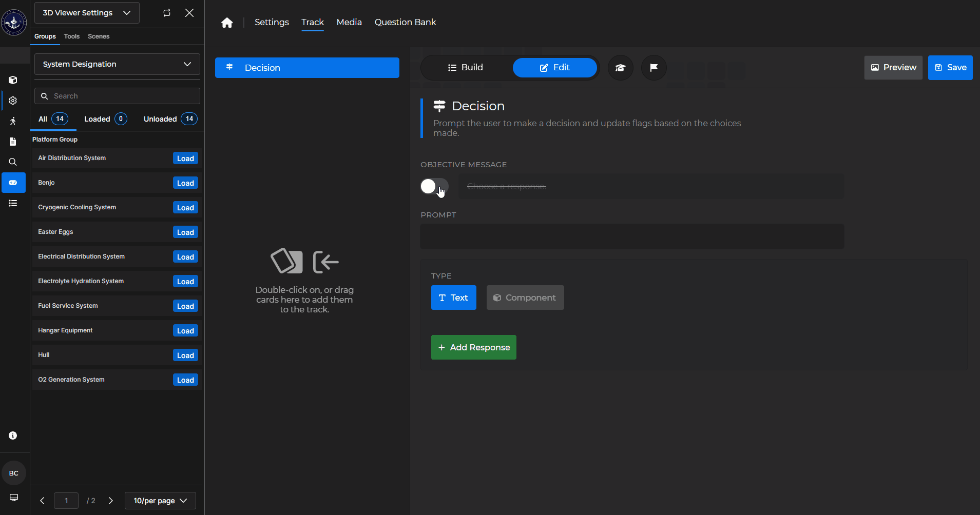
Task: Switch to the Tools tab
Action: click(72, 36)
